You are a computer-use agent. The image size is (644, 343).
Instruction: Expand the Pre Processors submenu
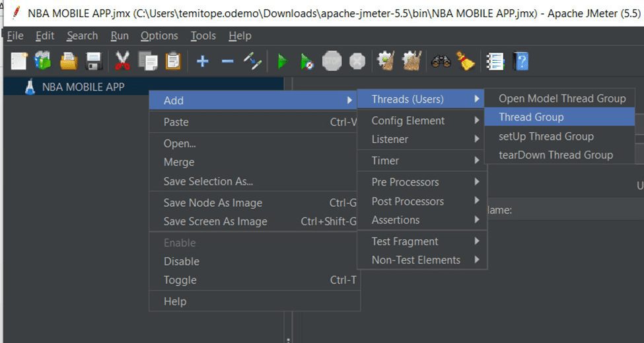421,182
